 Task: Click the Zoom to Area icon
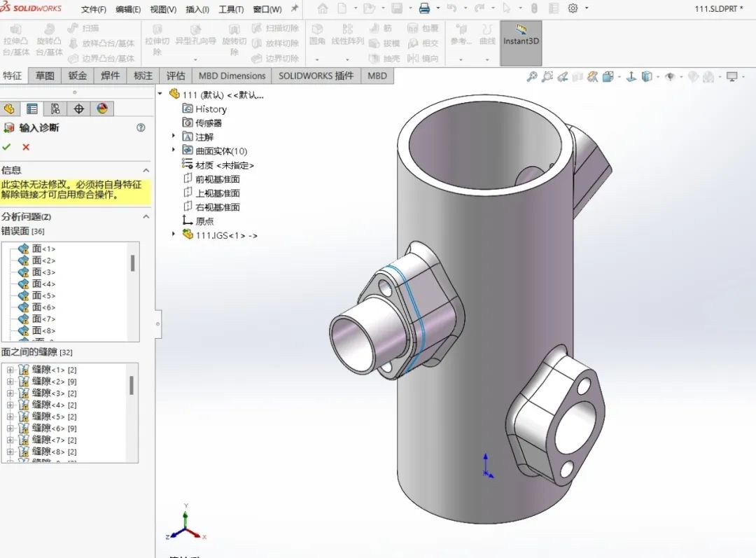[547, 77]
